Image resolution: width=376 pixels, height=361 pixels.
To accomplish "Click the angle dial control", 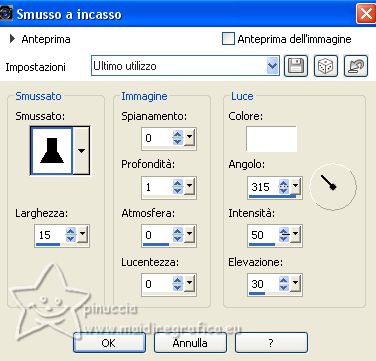I will point(333,187).
